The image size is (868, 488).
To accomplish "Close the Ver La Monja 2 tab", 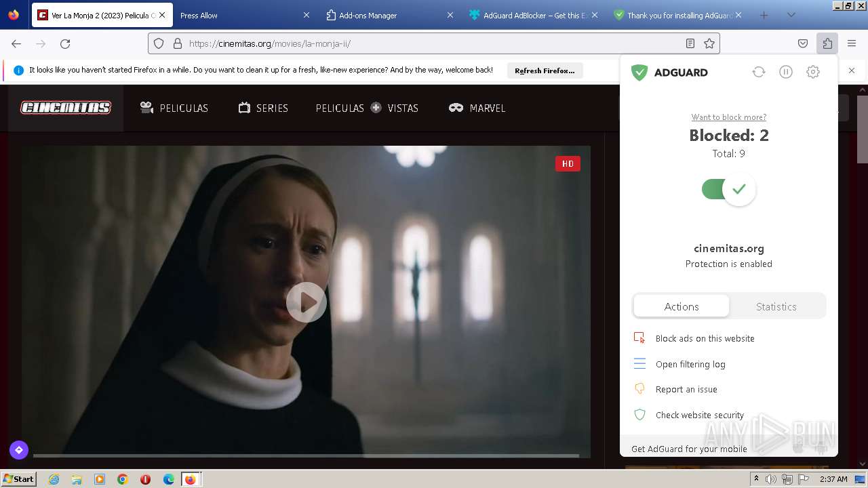I will pyautogui.click(x=162, y=15).
